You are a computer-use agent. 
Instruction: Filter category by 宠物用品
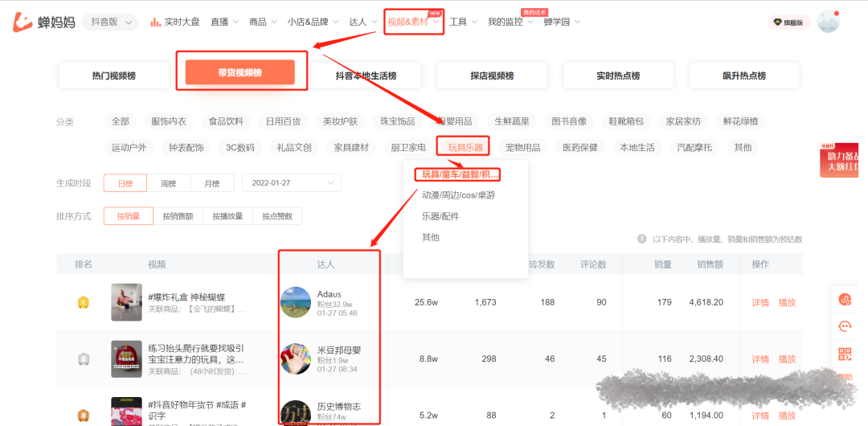[523, 147]
